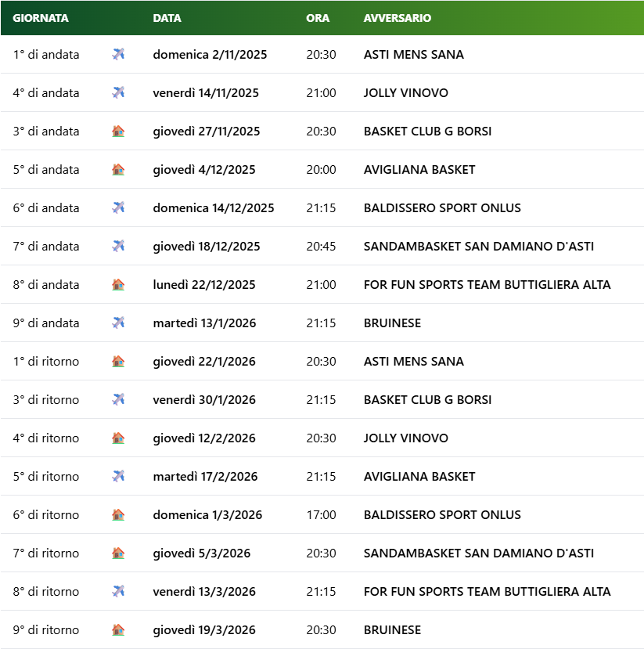Click house icon for 8° di andata
This screenshot has width=644, height=649.
pos(118,285)
